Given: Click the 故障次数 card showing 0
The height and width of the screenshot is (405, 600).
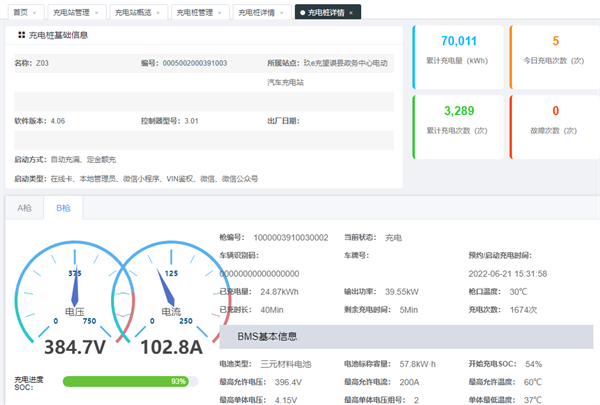Looking at the screenshot, I should (555, 127).
